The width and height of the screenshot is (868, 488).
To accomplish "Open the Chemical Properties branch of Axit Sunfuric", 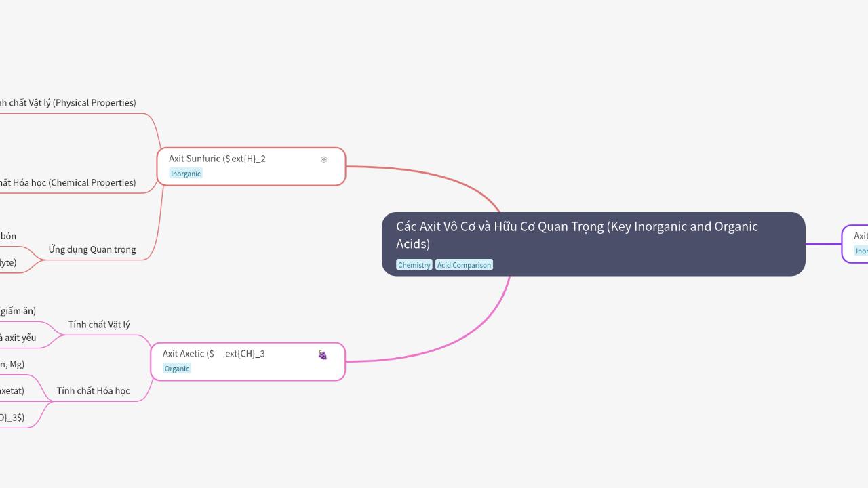I will (x=68, y=183).
